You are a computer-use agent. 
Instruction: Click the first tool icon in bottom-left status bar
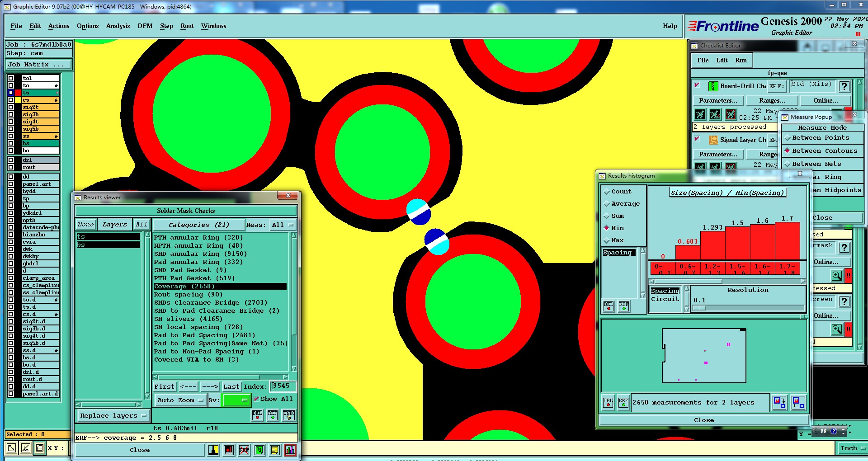coord(11,448)
